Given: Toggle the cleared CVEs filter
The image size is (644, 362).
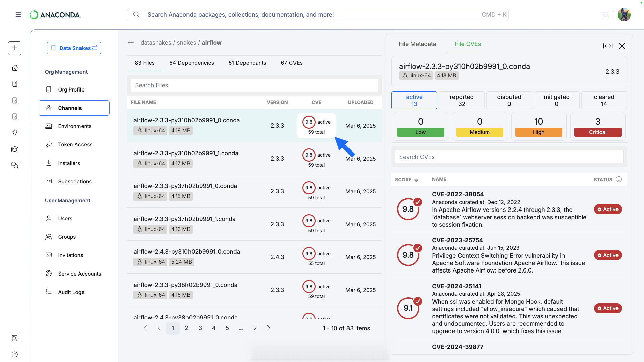Looking at the screenshot, I should [x=604, y=100].
